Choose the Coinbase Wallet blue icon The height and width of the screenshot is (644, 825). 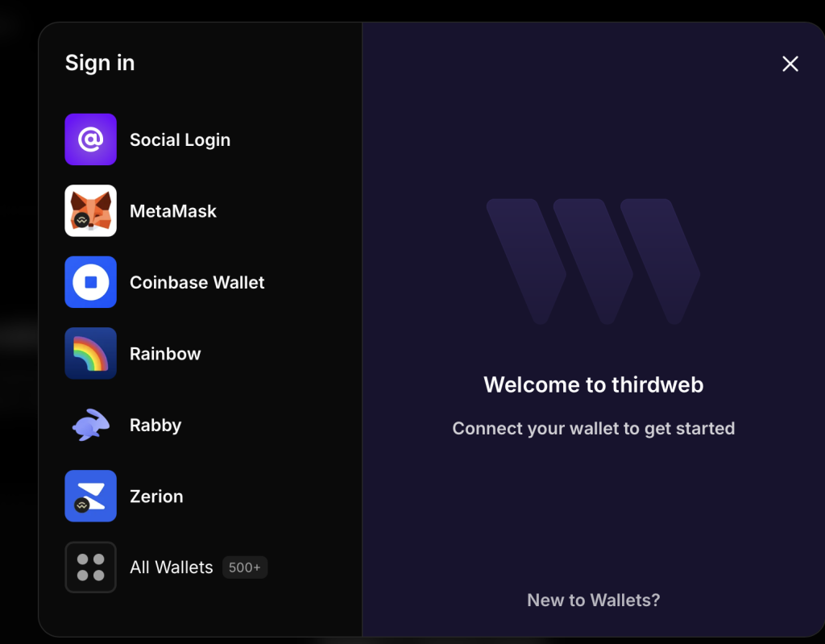[x=90, y=282]
